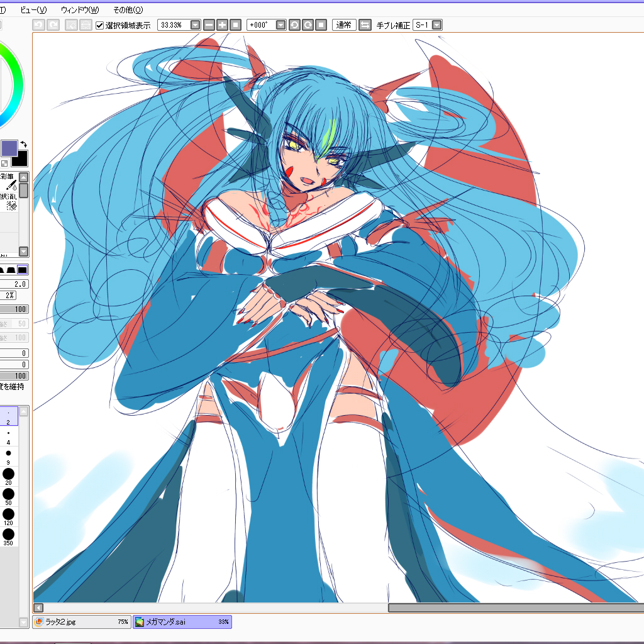644x644 pixels.
Task: Open the 33.33% zoom dropdown
Action: [196, 25]
